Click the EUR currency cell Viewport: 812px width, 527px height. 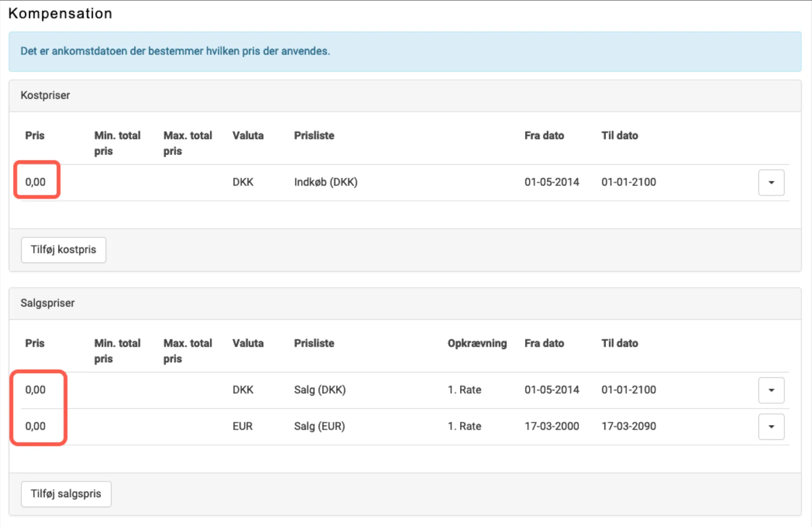[x=242, y=426]
